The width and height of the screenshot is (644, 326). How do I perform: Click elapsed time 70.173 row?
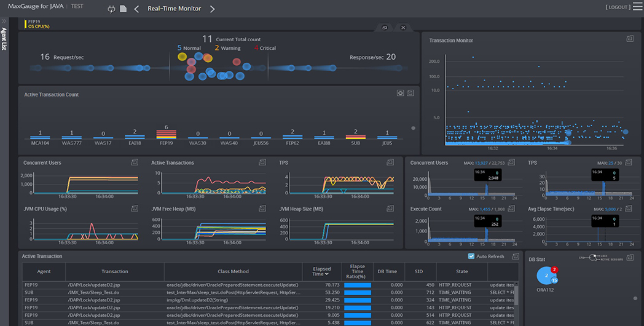(269, 284)
